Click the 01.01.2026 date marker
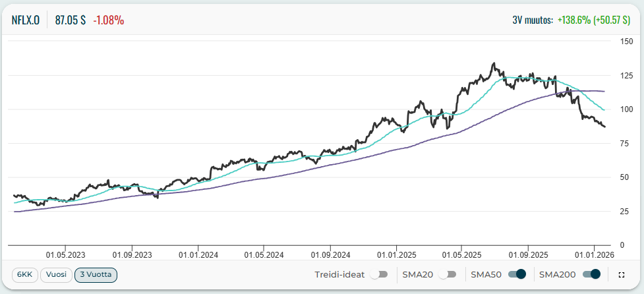Viewport: 644px width, 294px height. coord(595,253)
